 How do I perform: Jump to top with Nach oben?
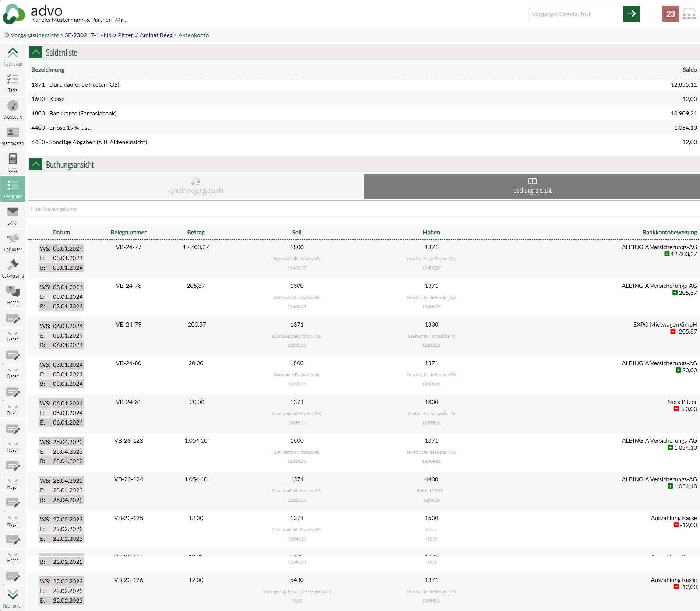click(x=13, y=56)
